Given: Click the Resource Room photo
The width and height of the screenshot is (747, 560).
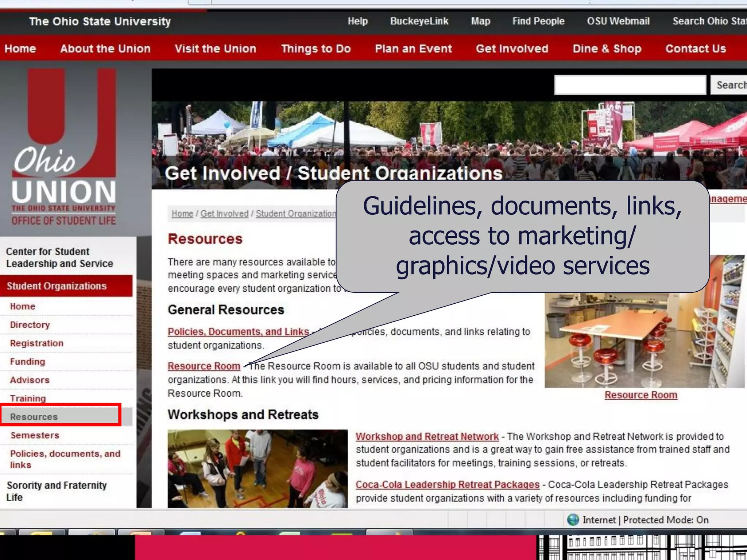Looking at the screenshot, I should click(645, 340).
